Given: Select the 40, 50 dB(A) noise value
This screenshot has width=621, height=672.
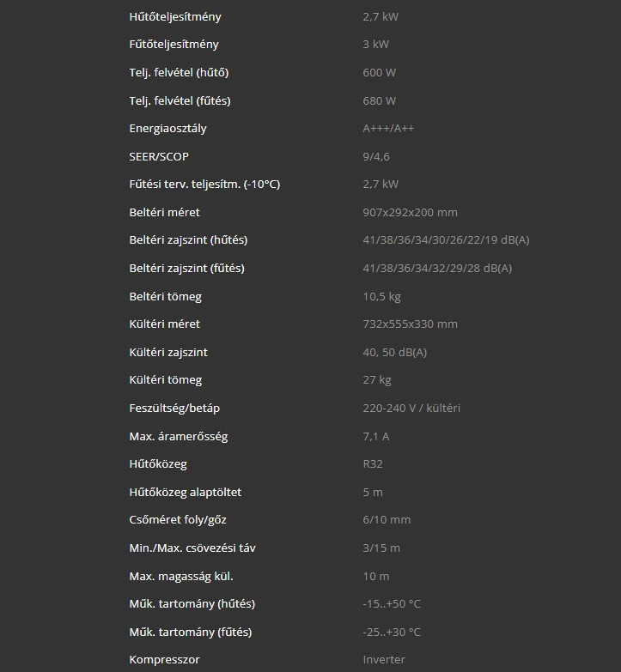Looking at the screenshot, I should pos(395,353).
